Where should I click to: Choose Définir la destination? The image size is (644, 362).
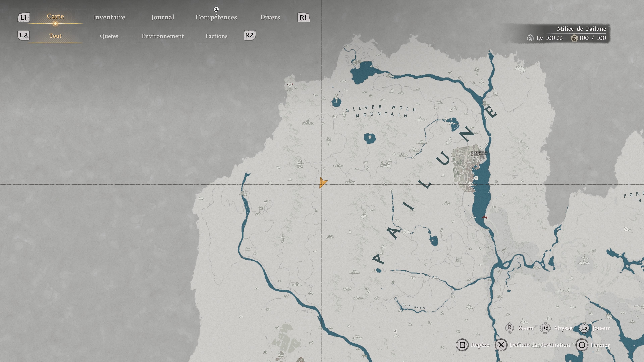(540, 345)
